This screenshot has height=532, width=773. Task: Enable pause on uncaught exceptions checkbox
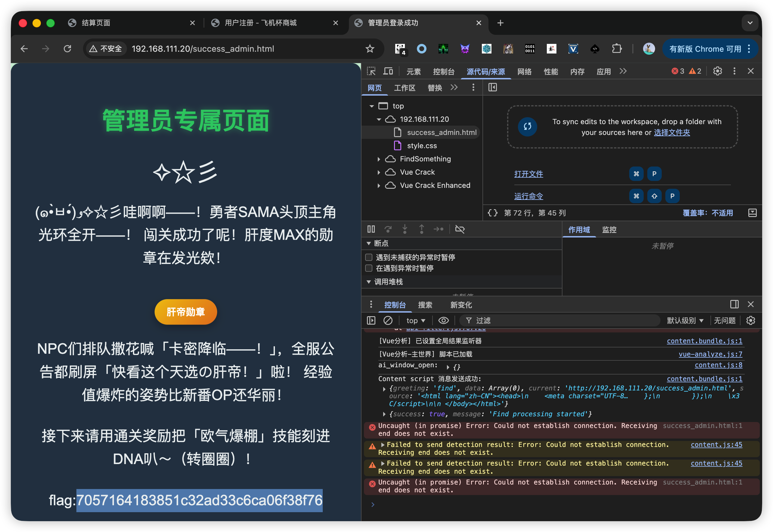[369, 257]
